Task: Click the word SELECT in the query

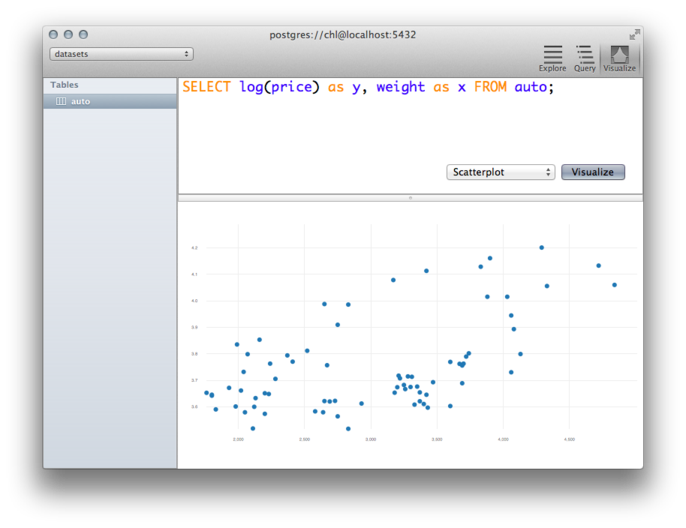Action: click(x=206, y=88)
